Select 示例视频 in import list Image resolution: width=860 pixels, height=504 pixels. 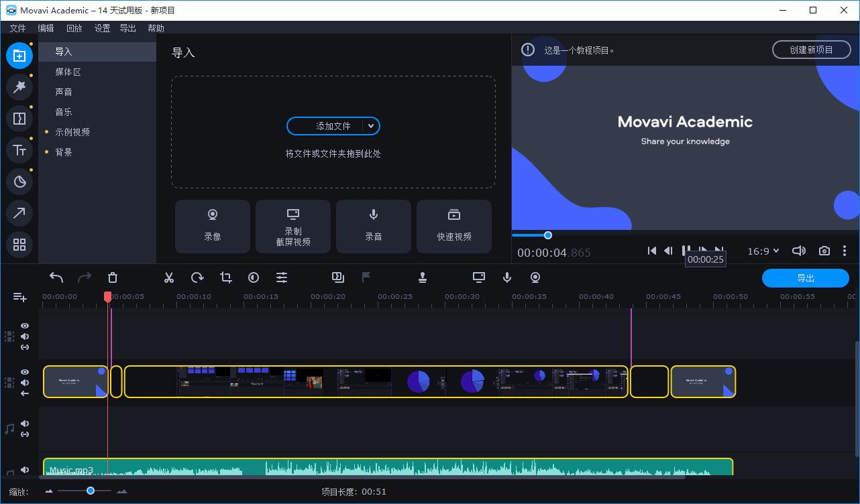click(x=97, y=132)
